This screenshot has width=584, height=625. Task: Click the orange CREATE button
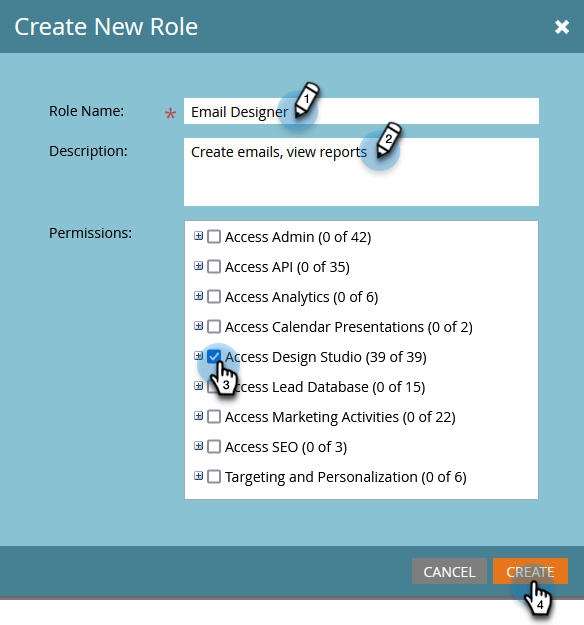[530, 572]
